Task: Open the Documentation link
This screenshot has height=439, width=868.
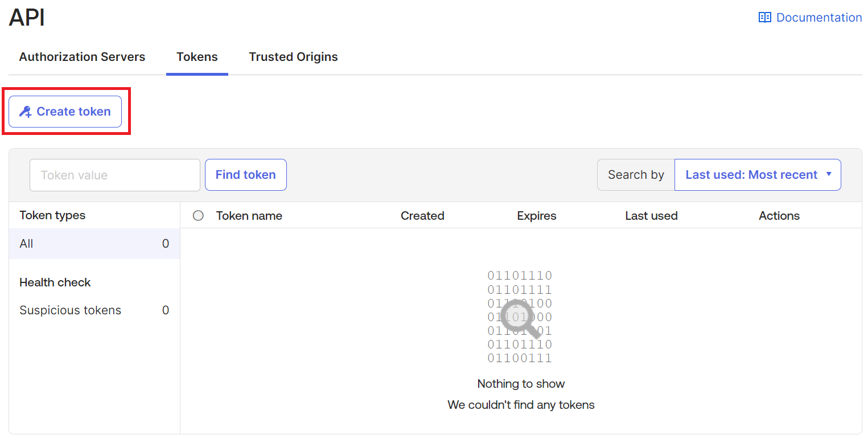Action: click(x=818, y=18)
